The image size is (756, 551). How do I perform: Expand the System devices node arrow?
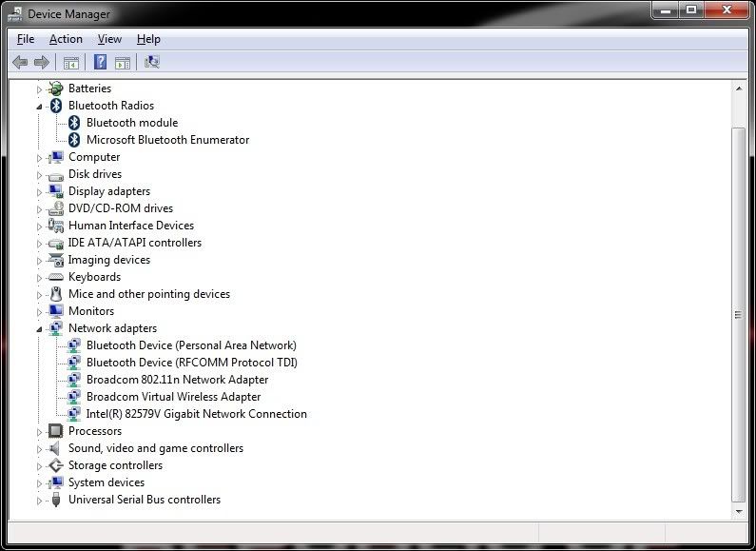(x=39, y=483)
